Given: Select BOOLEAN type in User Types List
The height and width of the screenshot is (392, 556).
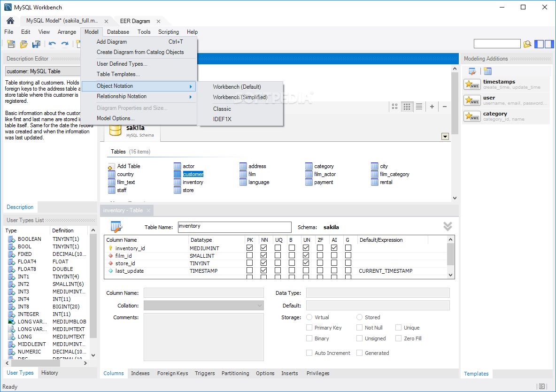Looking at the screenshot, I should coord(47,239).
